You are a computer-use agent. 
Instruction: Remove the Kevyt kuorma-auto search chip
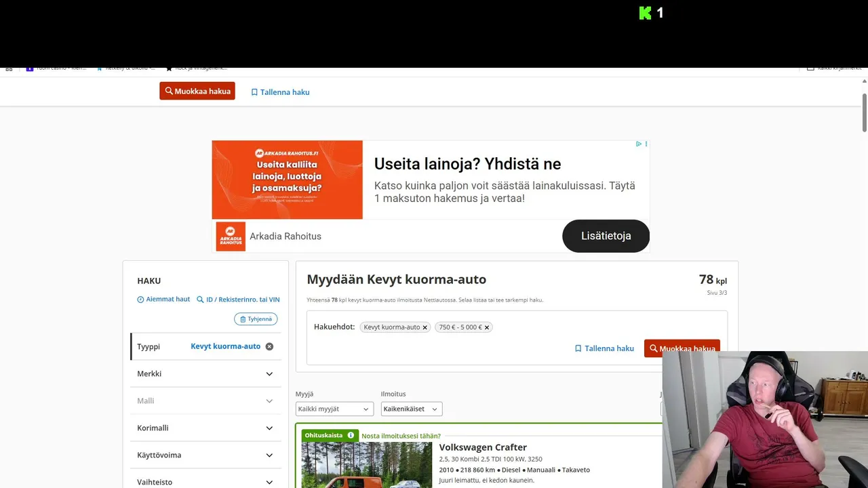tap(425, 327)
